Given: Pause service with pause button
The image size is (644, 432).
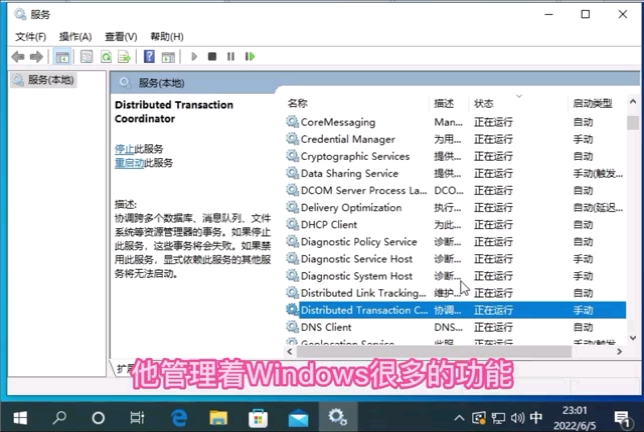Looking at the screenshot, I should (x=231, y=56).
